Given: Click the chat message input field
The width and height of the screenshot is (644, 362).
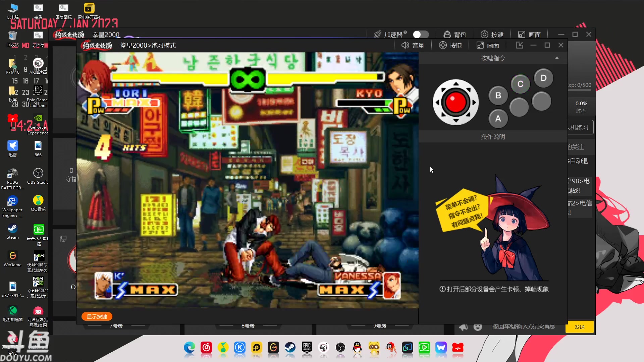Looking at the screenshot, I should tap(523, 327).
